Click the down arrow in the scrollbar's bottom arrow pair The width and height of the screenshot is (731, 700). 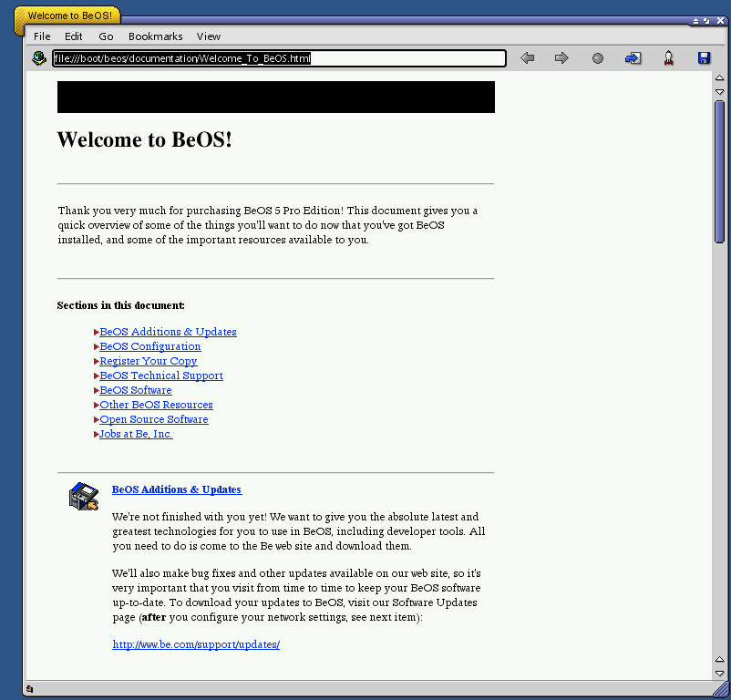(x=720, y=674)
